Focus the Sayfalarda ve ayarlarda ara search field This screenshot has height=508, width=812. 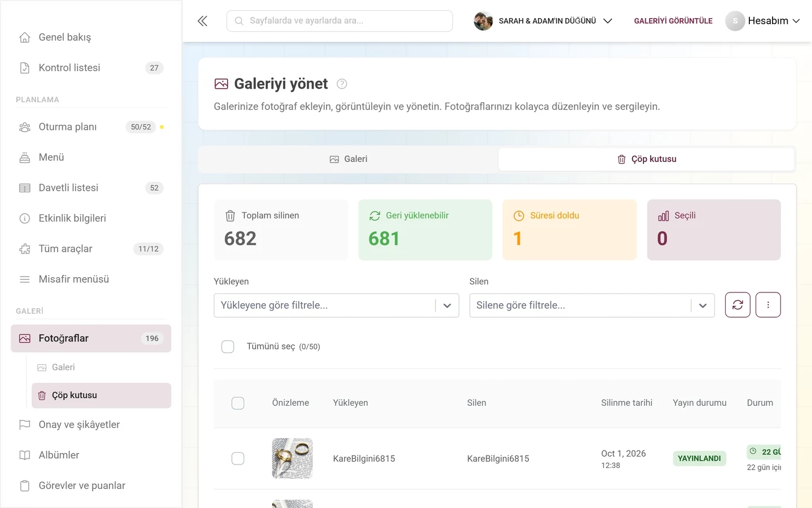tap(339, 21)
